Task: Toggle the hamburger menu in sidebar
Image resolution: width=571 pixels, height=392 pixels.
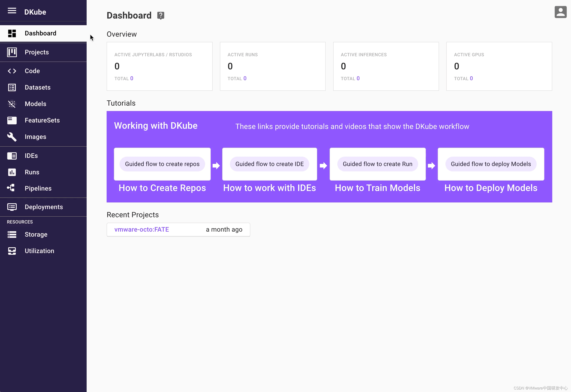Action: [x=12, y=11]
